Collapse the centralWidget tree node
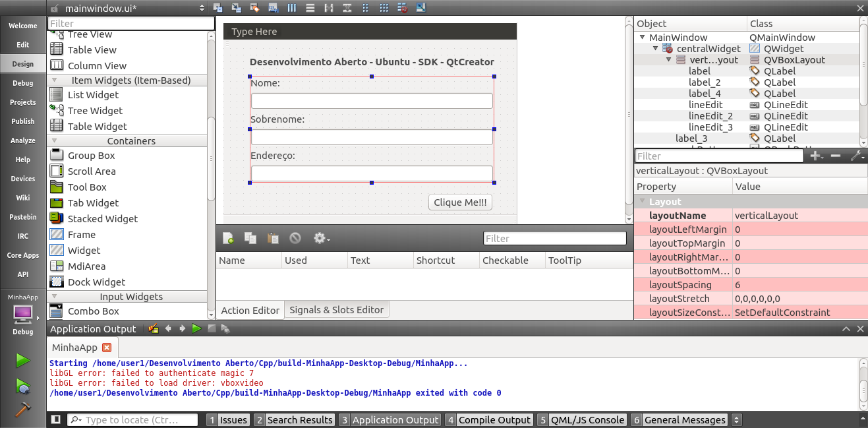 pyautogui.click(x=656, y=49)
